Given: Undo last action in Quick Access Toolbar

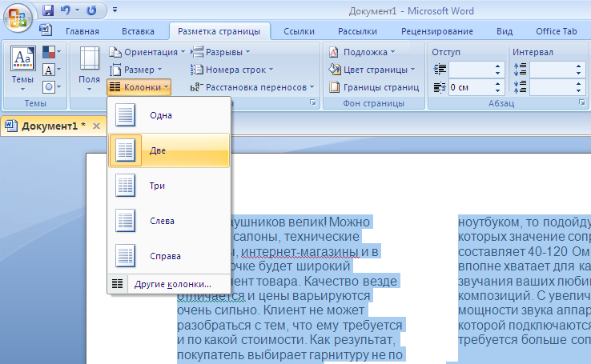Looking at the screenshot, I should click(x=66, y=10).
